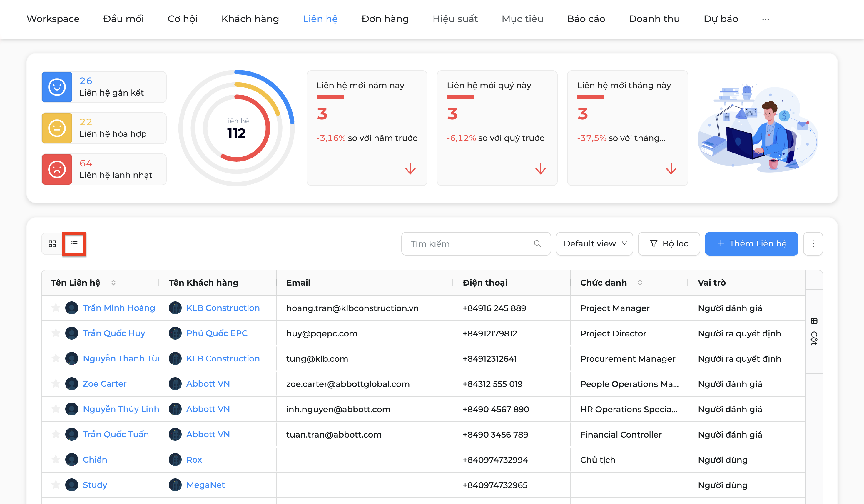
Task: Open the KLB Construction link for Trần Minh Hoàng
Action: 223,308
